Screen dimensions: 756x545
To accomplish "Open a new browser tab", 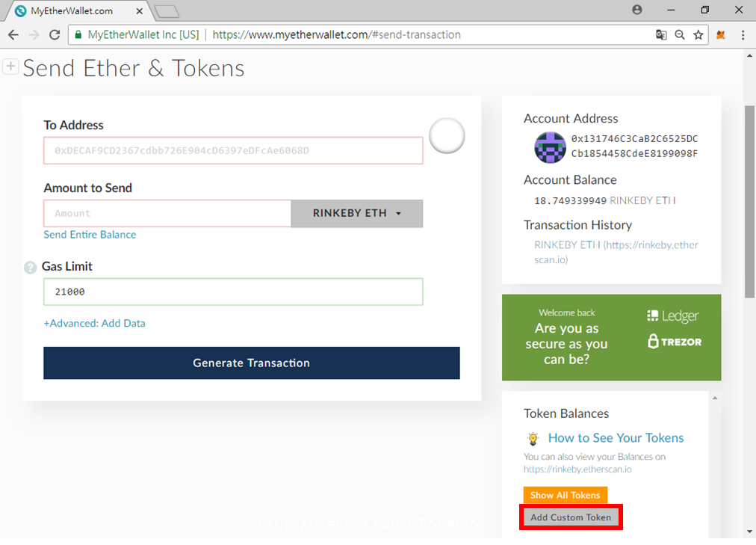I will (x=167, y=11).
